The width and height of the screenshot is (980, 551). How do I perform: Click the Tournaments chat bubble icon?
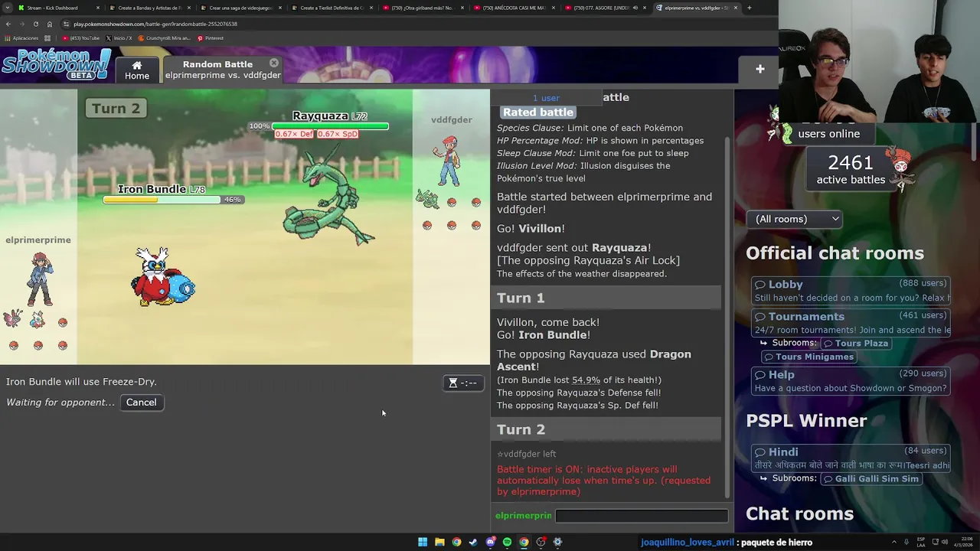pyautogui.click(x=760, y=317)
